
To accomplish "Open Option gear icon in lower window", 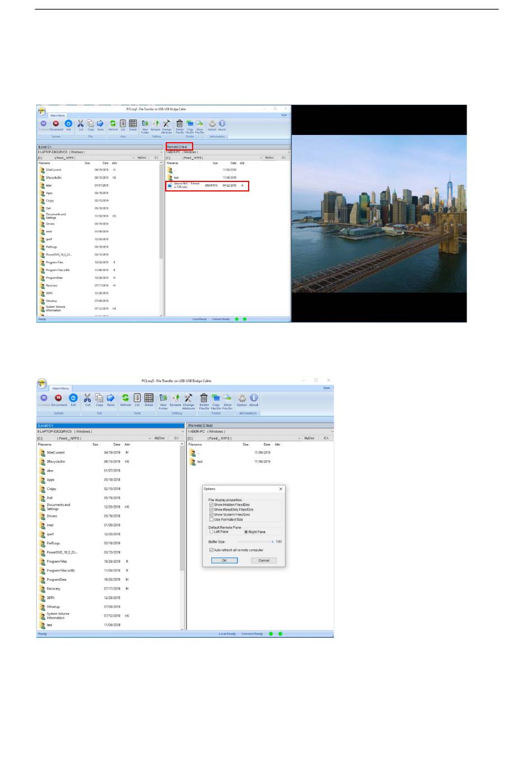I will (x=242, y=398).
